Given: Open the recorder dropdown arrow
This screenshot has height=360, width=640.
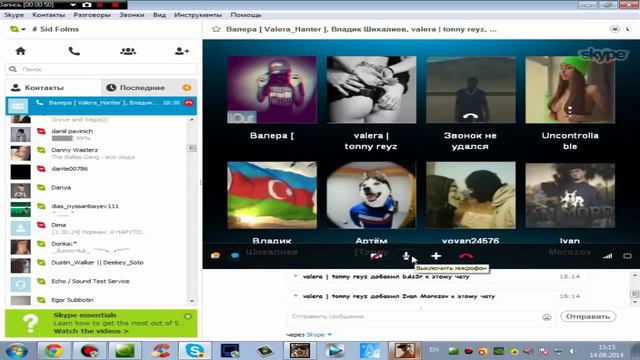Looking at the screenshot, I should pos(73,5).
